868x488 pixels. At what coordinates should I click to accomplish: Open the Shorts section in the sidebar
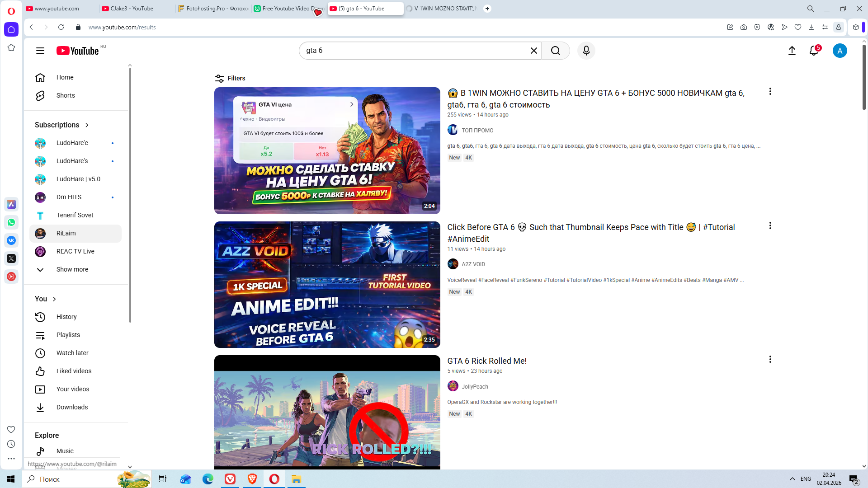pyautogui.click(x=66, y=95)
